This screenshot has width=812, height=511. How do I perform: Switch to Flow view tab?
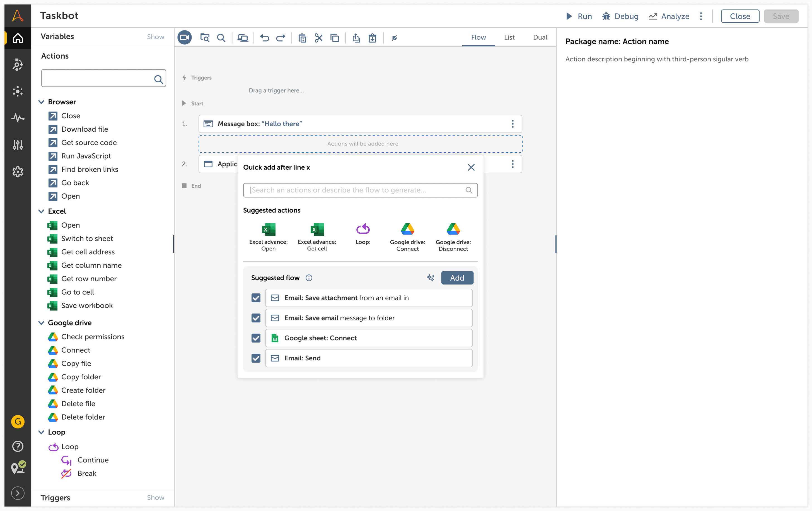click(478, 37)
